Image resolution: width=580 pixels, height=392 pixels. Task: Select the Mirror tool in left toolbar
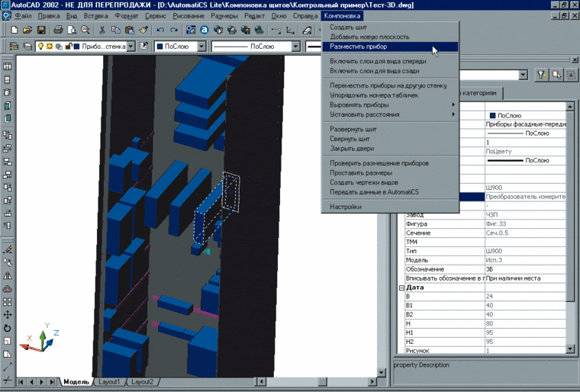pos(8,276)
